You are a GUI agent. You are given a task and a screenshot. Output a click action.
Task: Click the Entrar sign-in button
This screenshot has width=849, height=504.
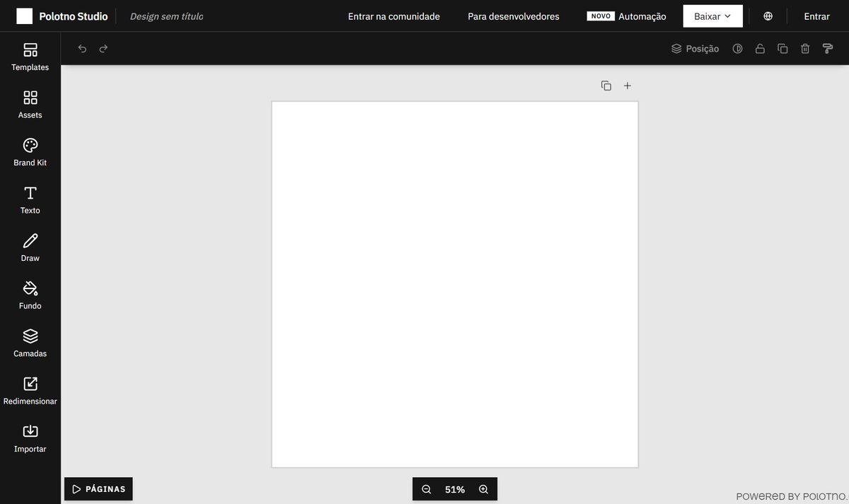tap(817, 16)
